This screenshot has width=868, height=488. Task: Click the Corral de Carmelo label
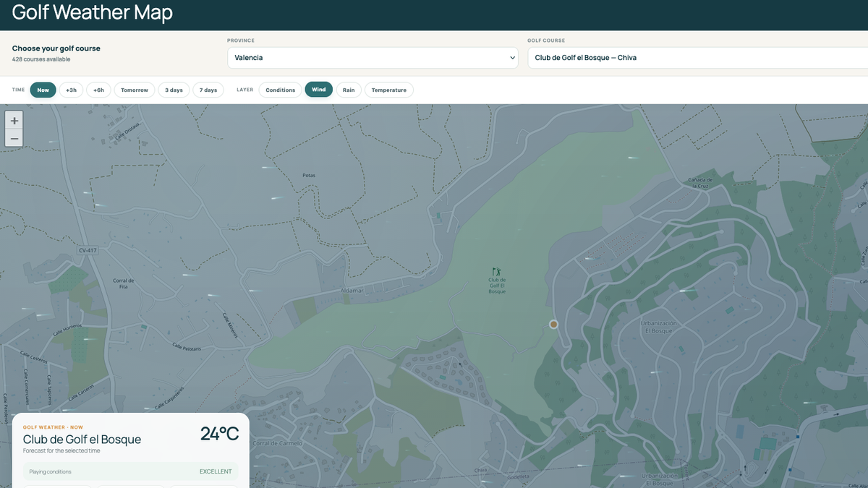coord(277,443)
